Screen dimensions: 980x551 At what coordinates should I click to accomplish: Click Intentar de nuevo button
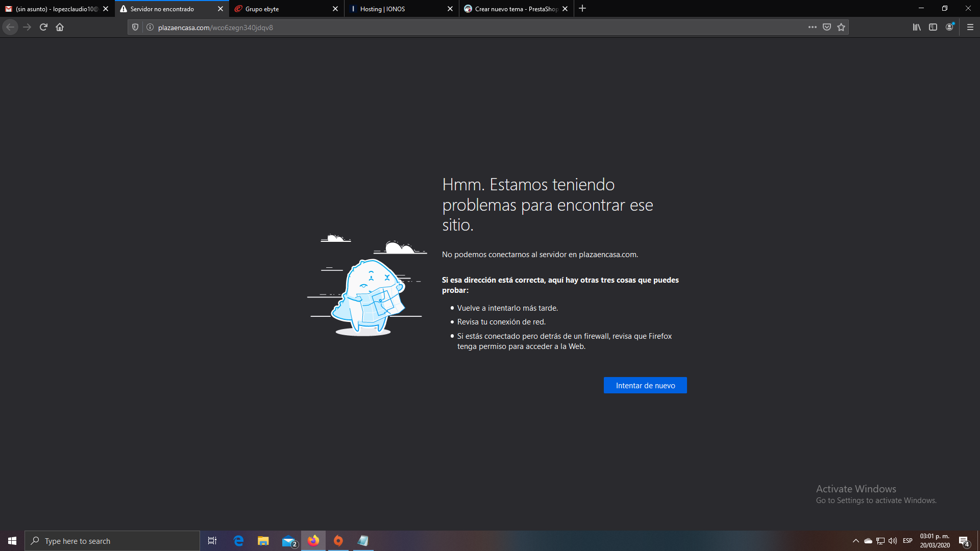645,385
